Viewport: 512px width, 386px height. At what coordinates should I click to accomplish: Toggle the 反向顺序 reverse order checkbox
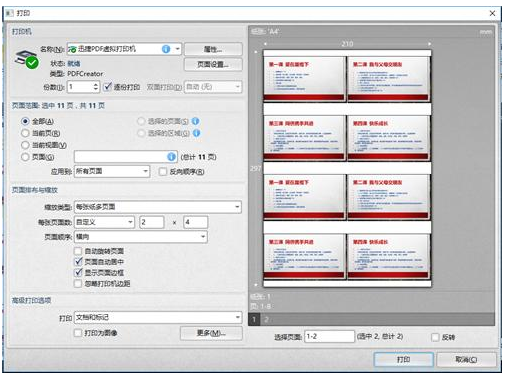[x=163, y=172]
